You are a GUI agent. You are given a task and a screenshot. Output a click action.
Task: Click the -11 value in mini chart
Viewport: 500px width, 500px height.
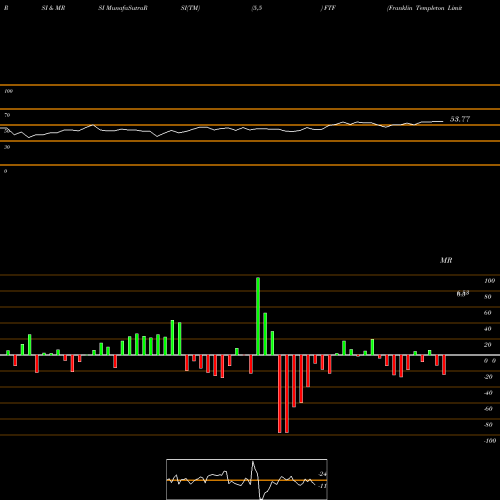pos(322,486)
